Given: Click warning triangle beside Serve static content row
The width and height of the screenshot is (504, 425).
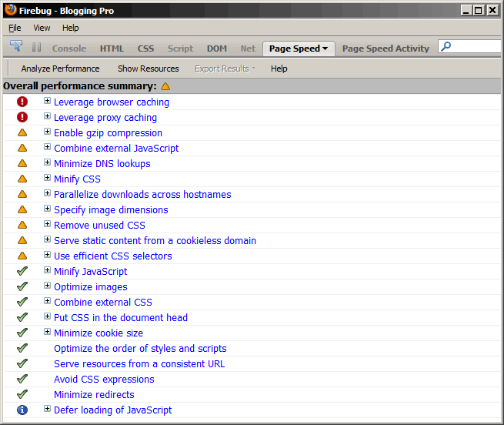Looking at the screenshot, I should pyautogui.click(x=22, y=240).
